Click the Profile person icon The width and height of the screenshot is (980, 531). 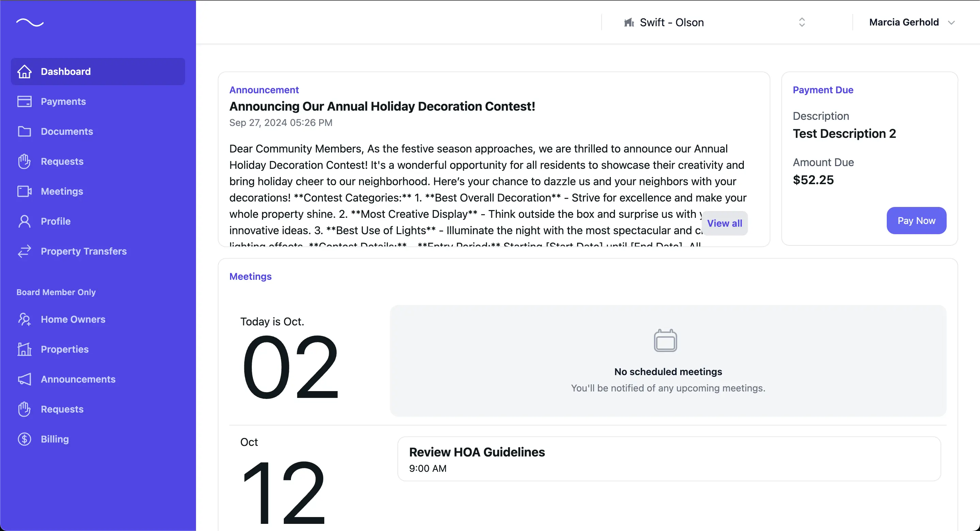pyautogui.click(x=24, y=221)
